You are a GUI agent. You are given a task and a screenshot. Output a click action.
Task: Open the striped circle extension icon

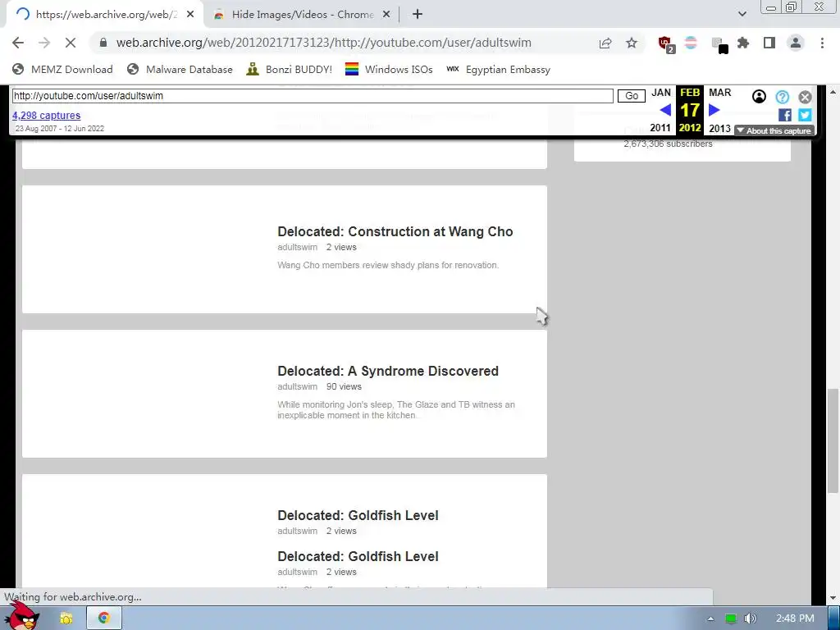[x=691, y=43]
